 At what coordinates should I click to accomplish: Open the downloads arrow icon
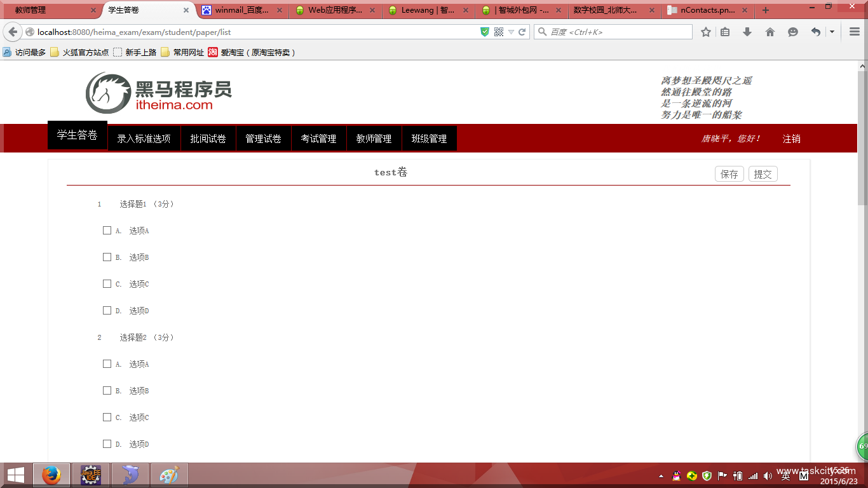pyautogui.click(x=747, y=32)
